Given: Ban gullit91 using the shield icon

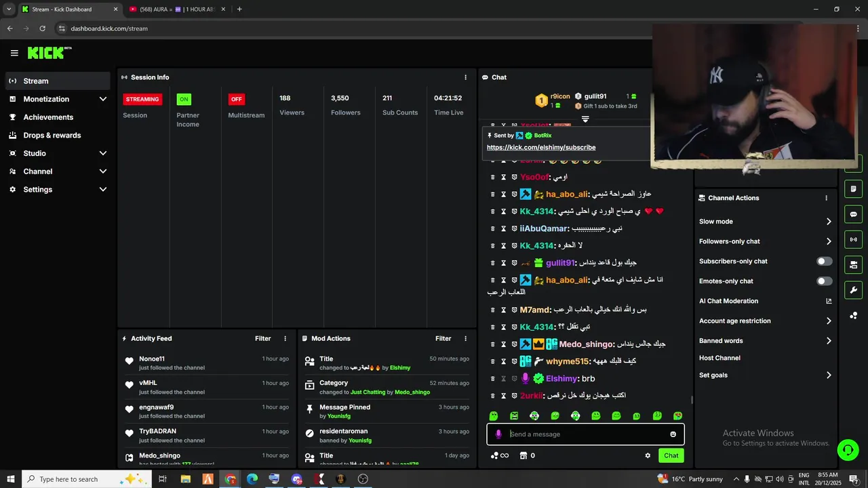Looking at the screenshot, I should (x=515, y=262).
